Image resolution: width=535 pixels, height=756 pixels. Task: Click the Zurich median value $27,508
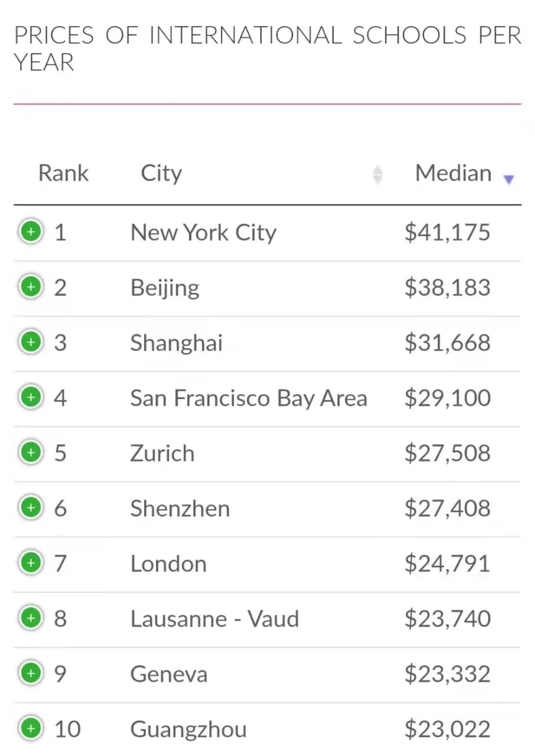coord(447,453)
